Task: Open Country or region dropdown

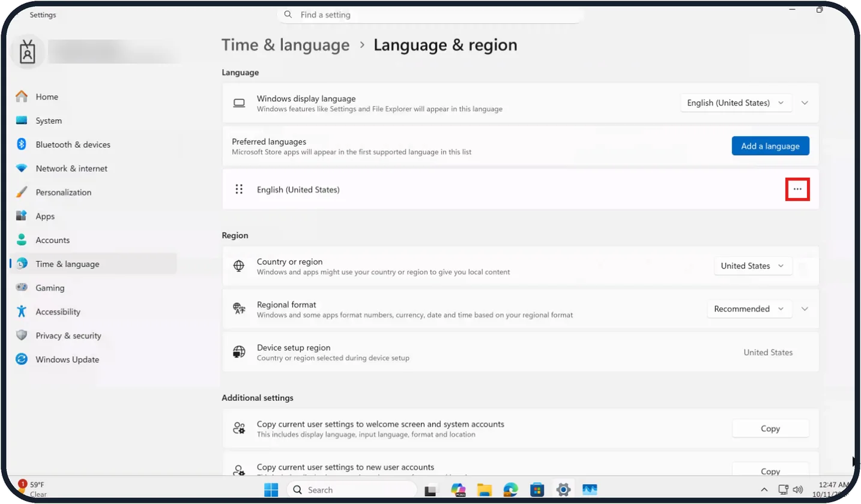Action: tap(753, 266)
